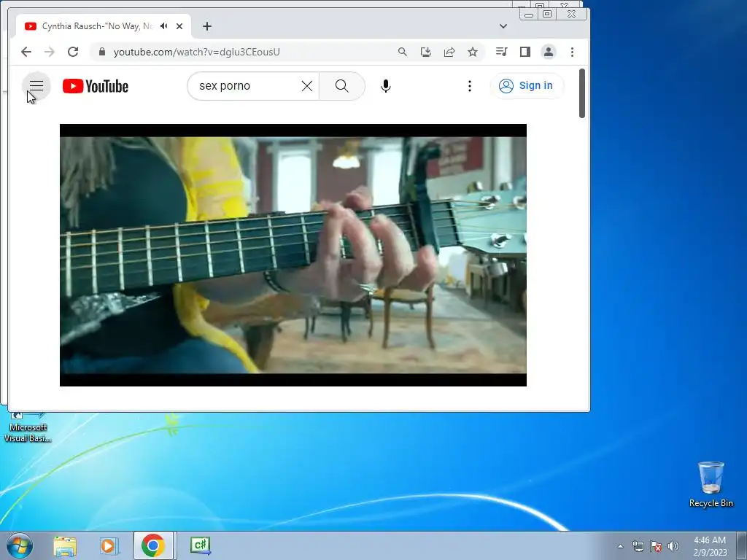Open YouTube settings three-dot menu

pyautogui.click(x=470, y=86)
